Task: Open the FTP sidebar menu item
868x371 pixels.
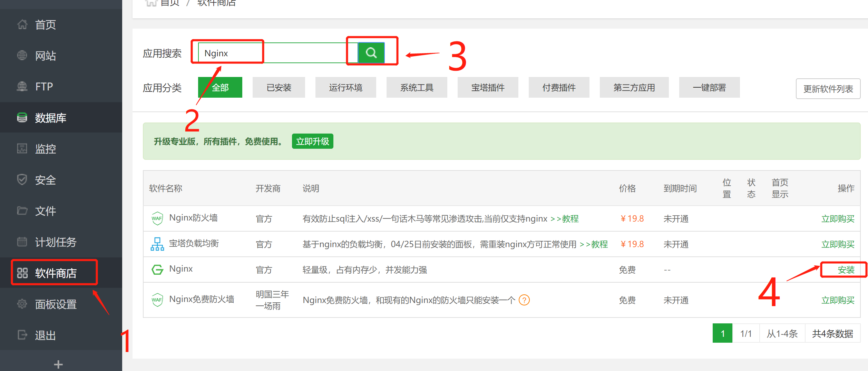Action: coord(44,87)
